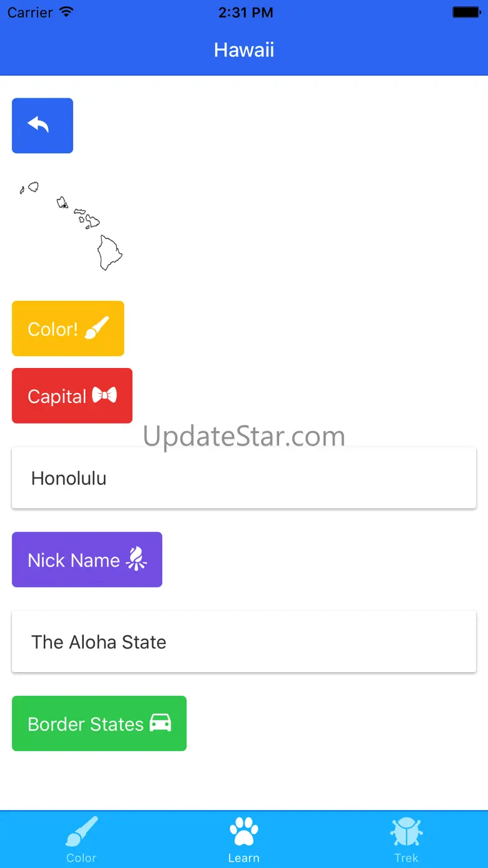The width and height of the screenshot is (488, 868).
Task: Click the bow tie icon beside Capital
Action: pyautogui.click(x=104, y=395)
